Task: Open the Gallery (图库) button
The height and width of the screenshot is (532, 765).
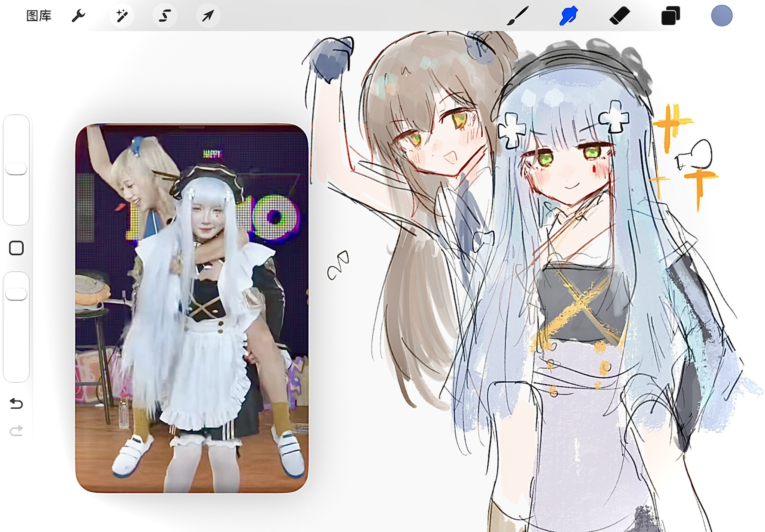Action: (39, 16)
